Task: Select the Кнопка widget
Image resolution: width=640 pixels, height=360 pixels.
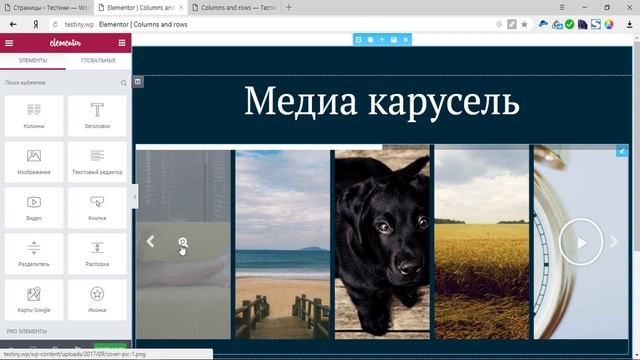Action: point(97,208)
